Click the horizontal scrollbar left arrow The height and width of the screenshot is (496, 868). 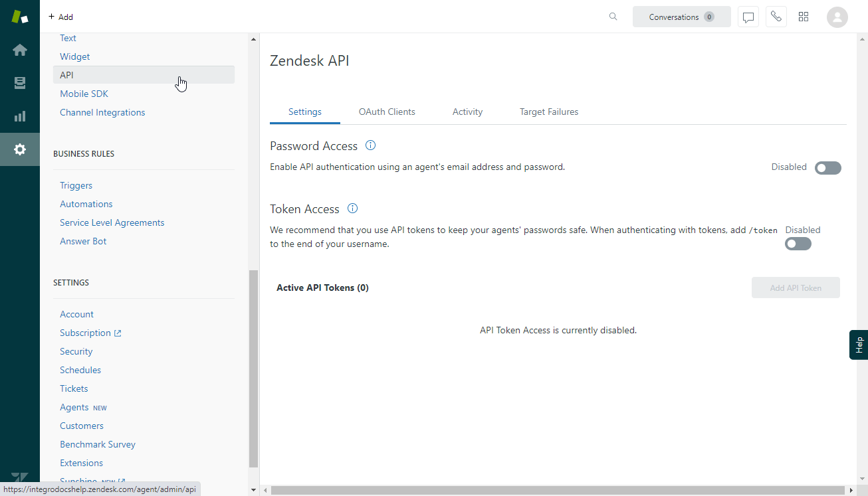pos(265,491)
